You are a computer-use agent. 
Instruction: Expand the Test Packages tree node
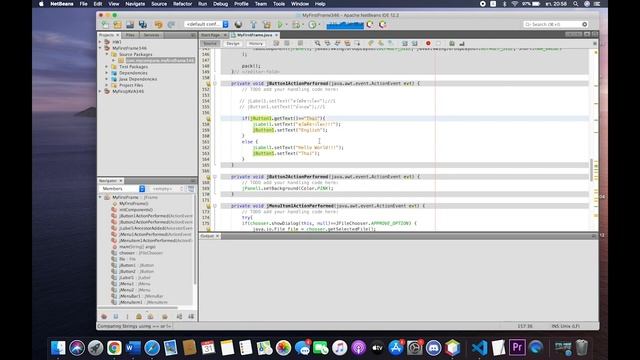pos(107,67)
